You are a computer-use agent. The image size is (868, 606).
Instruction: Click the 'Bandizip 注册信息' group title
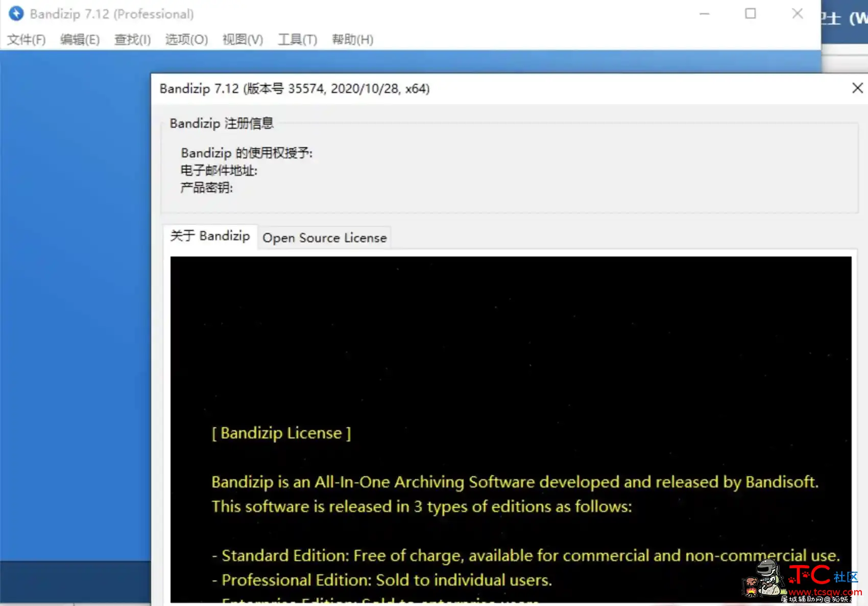coord(222,123)
